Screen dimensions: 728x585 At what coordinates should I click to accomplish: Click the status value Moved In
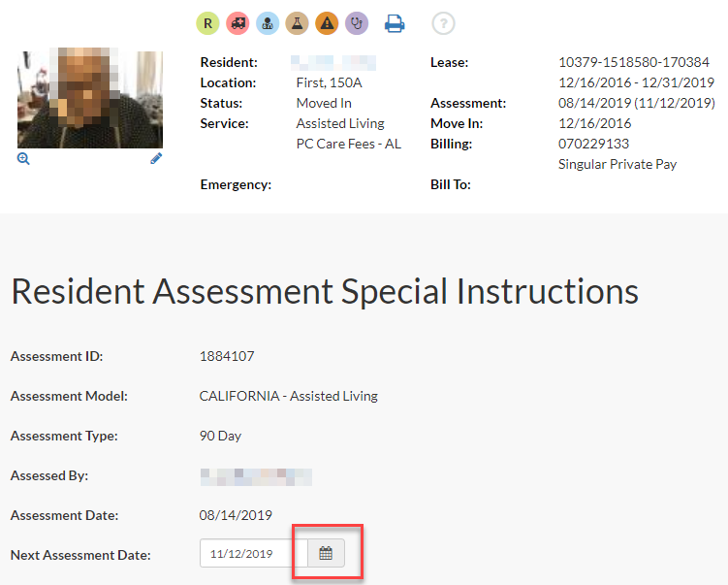click(324, 103)
